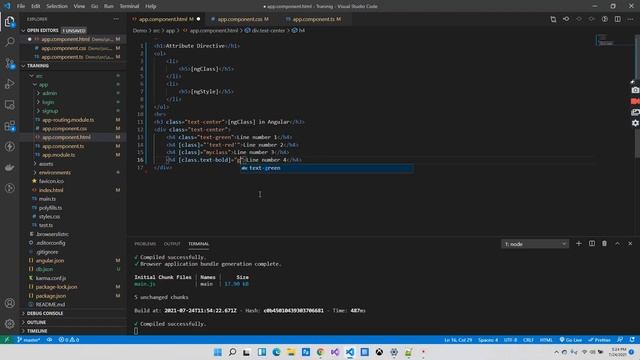Click the screen recorder camera icon
Screen dimensions: 640x360
[635, 90]
